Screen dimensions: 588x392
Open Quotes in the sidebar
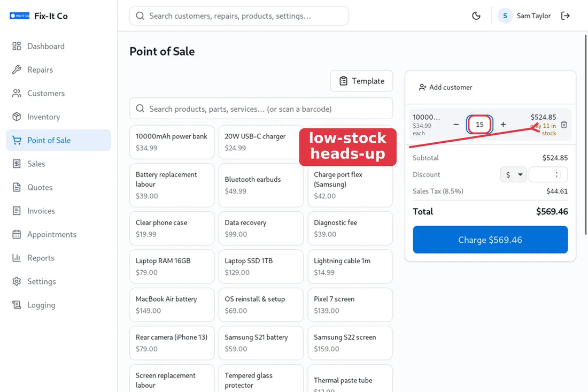pyautogui.click(x=58, y=187)
